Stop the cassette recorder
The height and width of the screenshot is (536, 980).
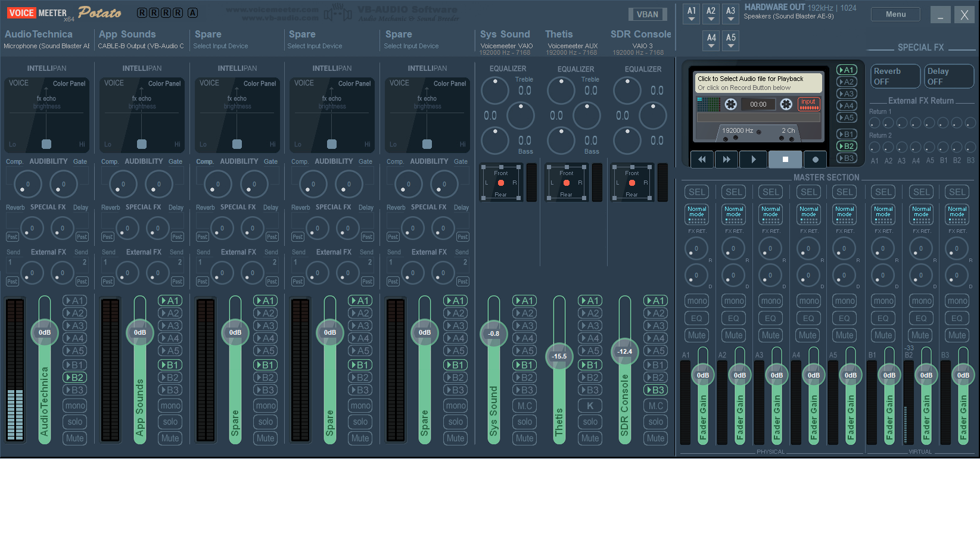(785, 159)
